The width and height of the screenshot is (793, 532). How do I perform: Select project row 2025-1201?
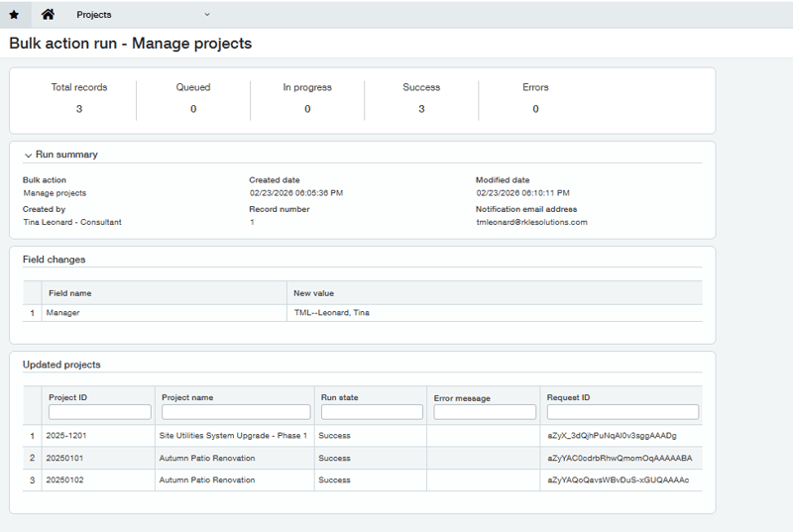coord(66,436)
